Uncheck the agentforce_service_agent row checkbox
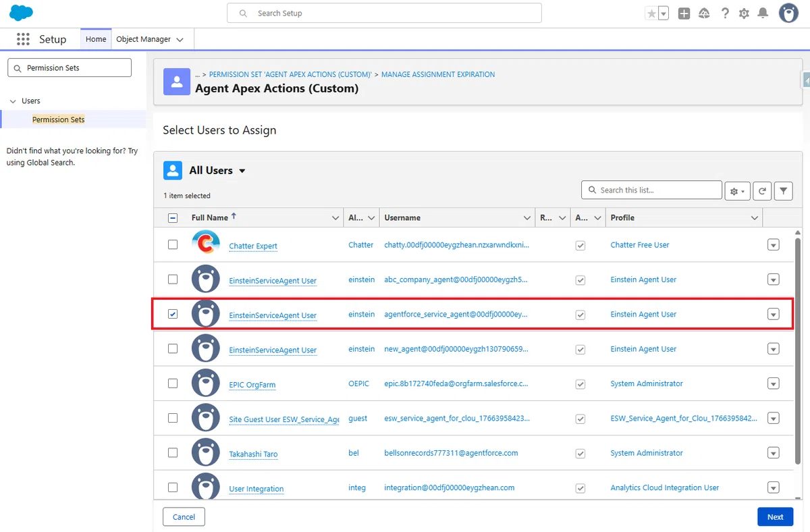810x532 pixels. click(173, 314)
